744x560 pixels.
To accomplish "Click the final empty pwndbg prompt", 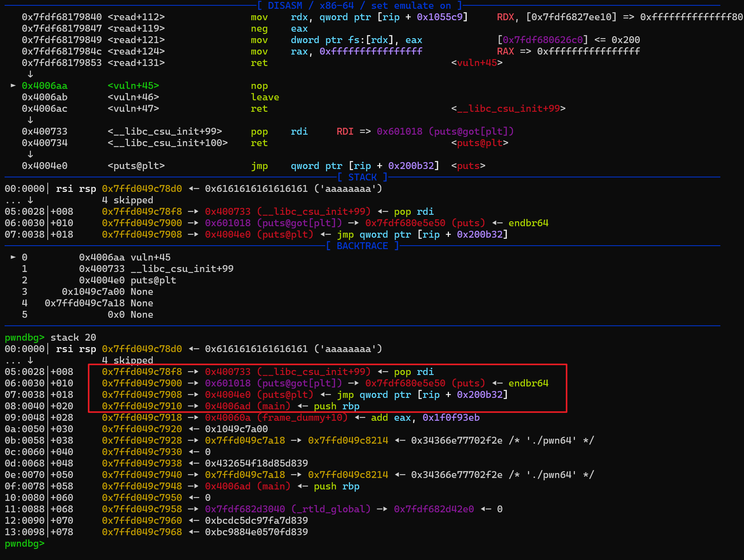I will coord(24,543).
